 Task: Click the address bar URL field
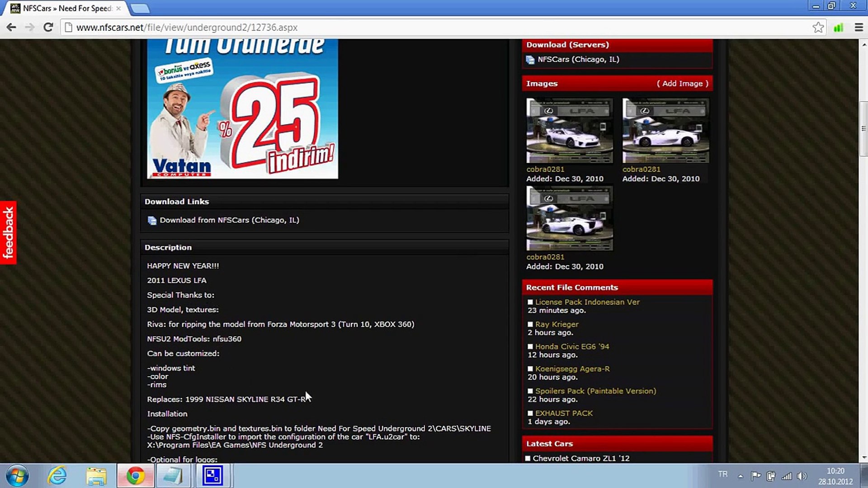click(x=407, y=28)
